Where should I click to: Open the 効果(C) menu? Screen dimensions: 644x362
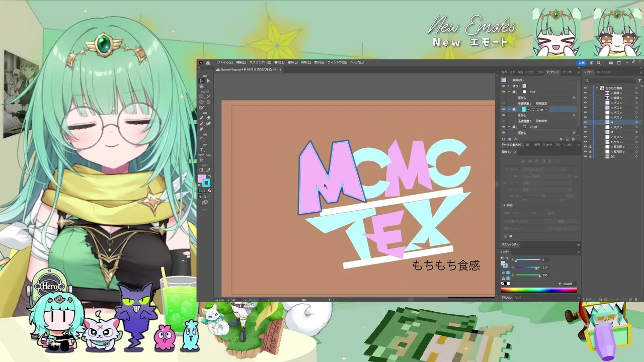tap(306, 62)
